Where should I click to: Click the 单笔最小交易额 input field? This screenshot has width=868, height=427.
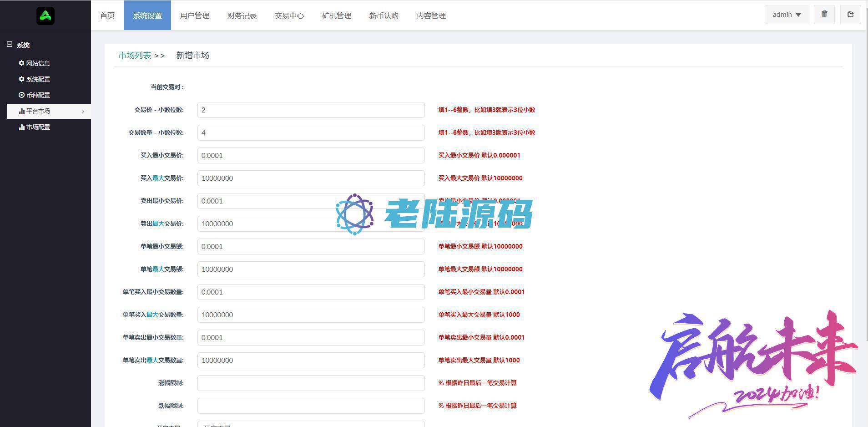click(311, 246)
